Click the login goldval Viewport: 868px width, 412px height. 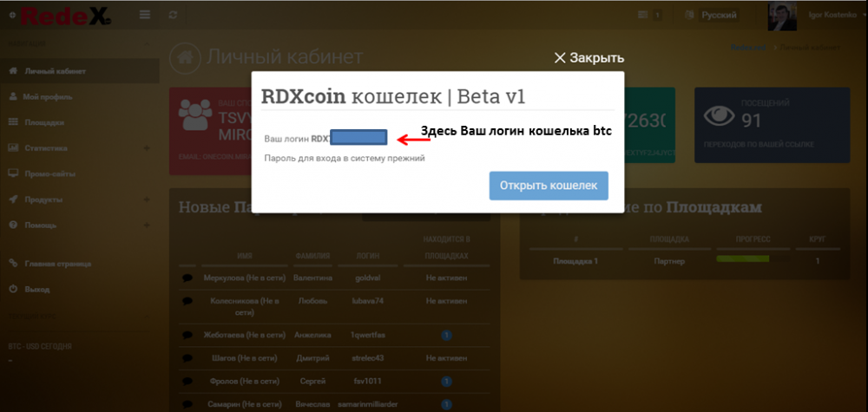coord(367,278)
